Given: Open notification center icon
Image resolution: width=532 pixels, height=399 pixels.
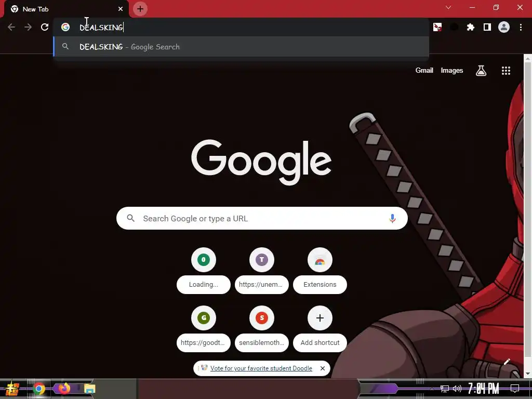Looking at the screenshot, I should point(515,389).
